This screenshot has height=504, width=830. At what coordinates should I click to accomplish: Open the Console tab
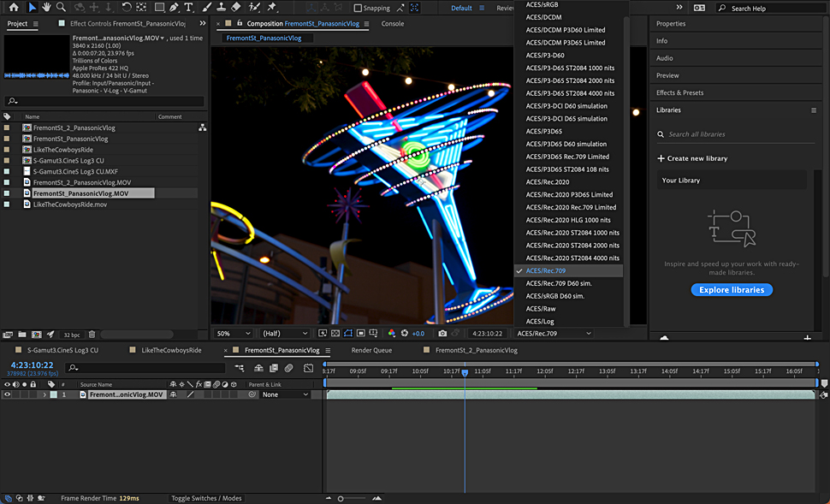pos(393,23)
